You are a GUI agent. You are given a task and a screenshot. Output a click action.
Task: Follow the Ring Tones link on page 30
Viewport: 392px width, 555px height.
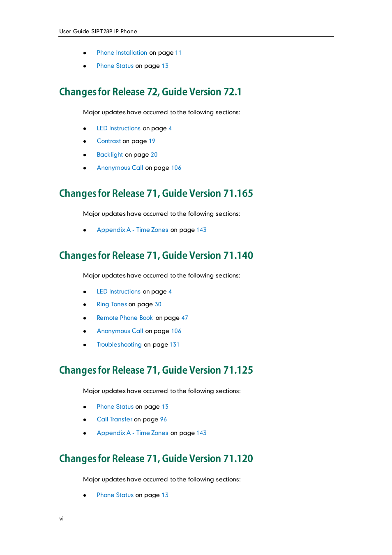tap(112, 304)
